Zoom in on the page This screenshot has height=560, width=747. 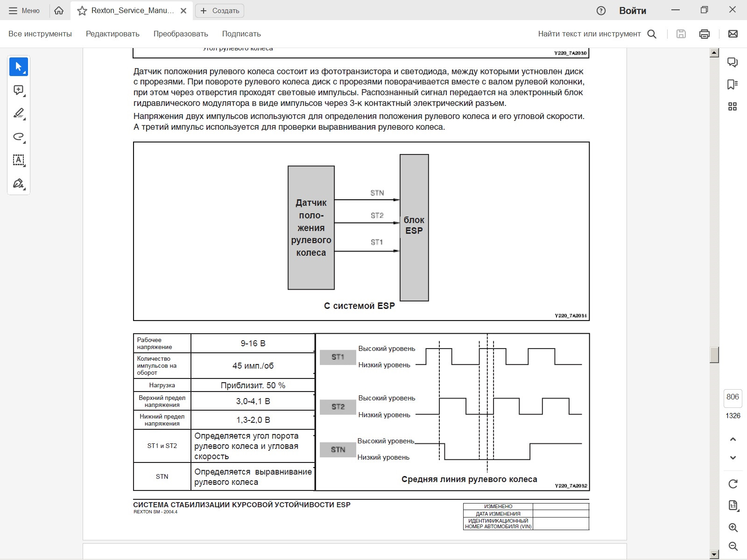pos(733,528)
